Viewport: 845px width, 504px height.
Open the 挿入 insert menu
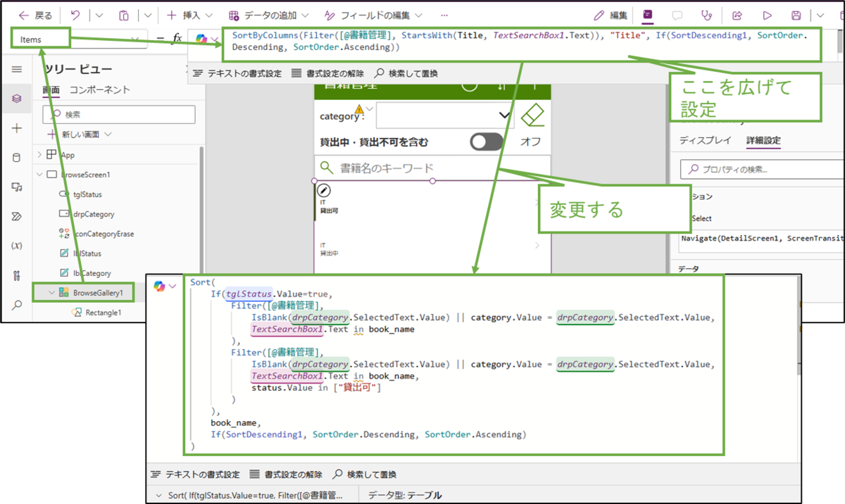[x=189, y=15]
